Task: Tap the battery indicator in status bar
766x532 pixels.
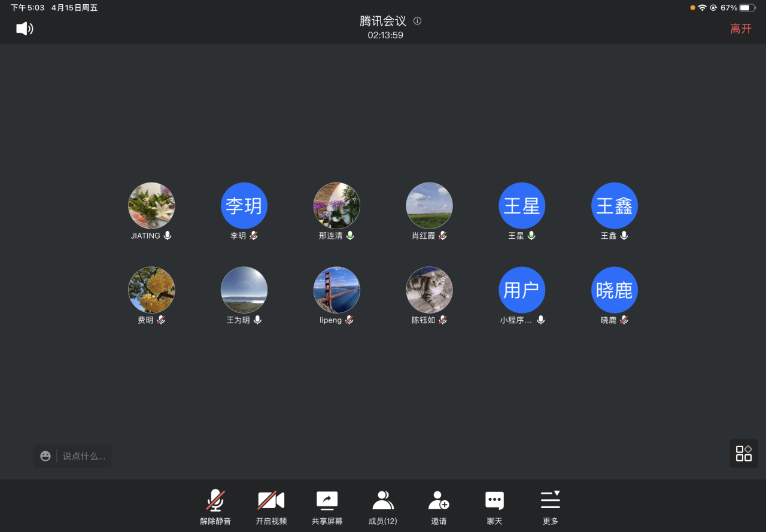Action: tap(747, 8)
